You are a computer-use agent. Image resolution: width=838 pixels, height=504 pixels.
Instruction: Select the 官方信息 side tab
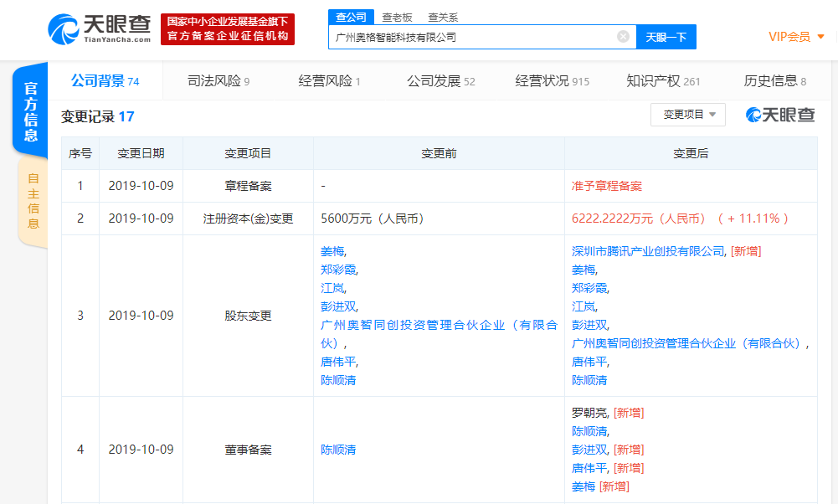[30, 111]
